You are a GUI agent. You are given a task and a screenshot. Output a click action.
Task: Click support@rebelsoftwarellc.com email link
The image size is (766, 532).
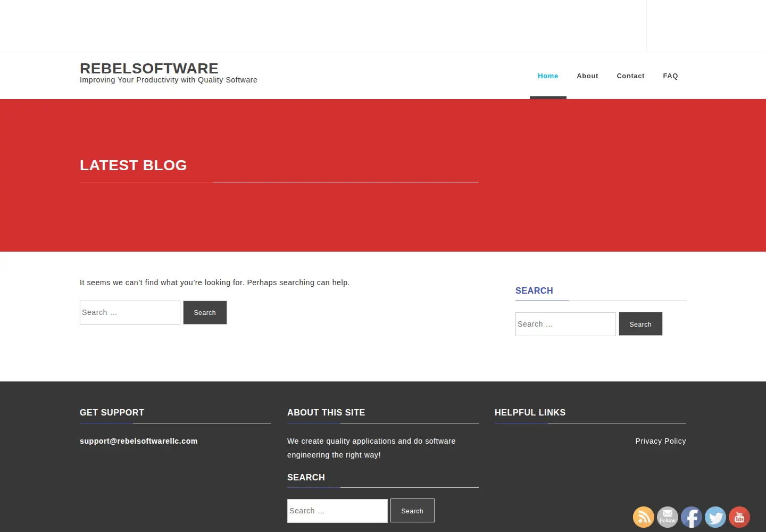138,441
